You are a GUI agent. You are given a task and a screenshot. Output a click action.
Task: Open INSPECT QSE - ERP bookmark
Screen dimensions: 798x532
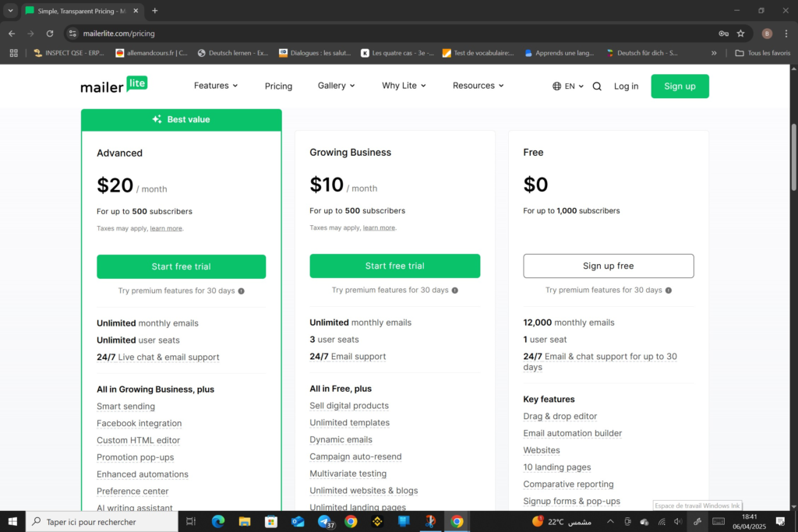69,53
